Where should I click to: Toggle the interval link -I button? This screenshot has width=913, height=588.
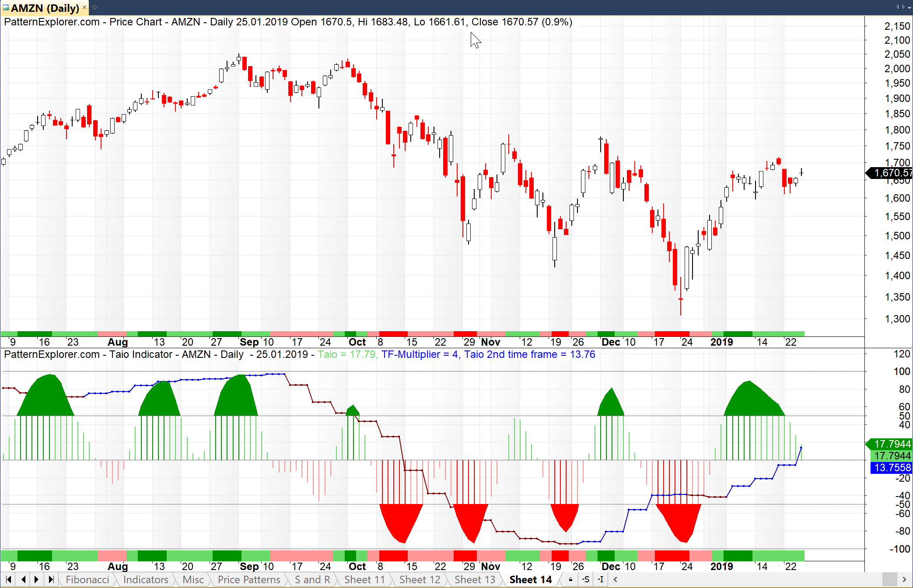[x=601, y=580]
